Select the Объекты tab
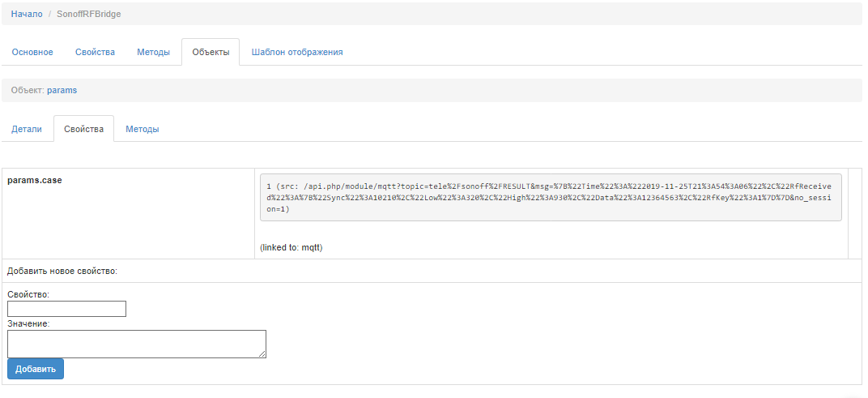Viewport: 868px width, 398px height. point(211,52)
